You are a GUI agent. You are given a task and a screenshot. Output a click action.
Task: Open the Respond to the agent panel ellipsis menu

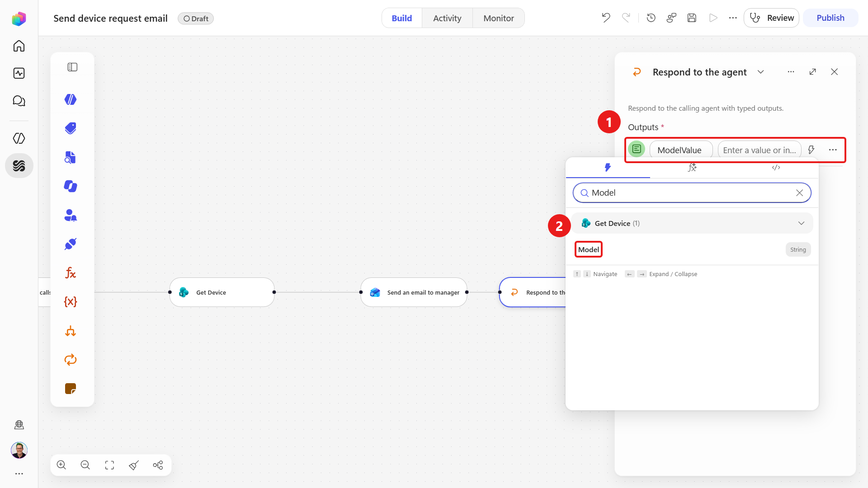pos(791,72)
